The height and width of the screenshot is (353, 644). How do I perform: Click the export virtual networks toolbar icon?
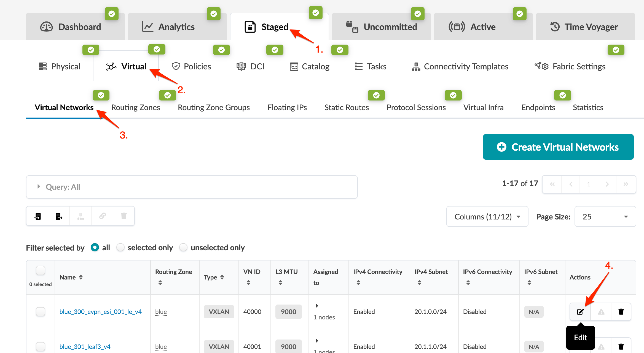point(59,216)
